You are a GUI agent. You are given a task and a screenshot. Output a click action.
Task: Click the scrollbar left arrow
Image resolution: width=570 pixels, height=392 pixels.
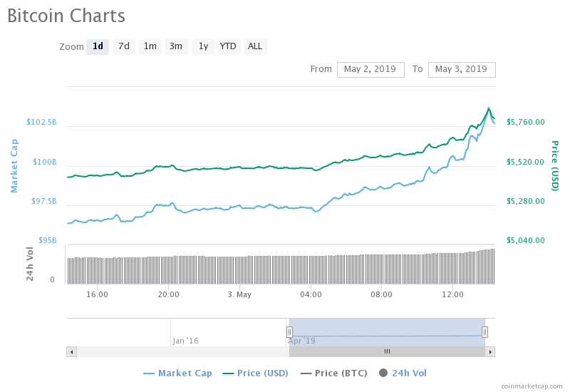(x=71, y=351)
